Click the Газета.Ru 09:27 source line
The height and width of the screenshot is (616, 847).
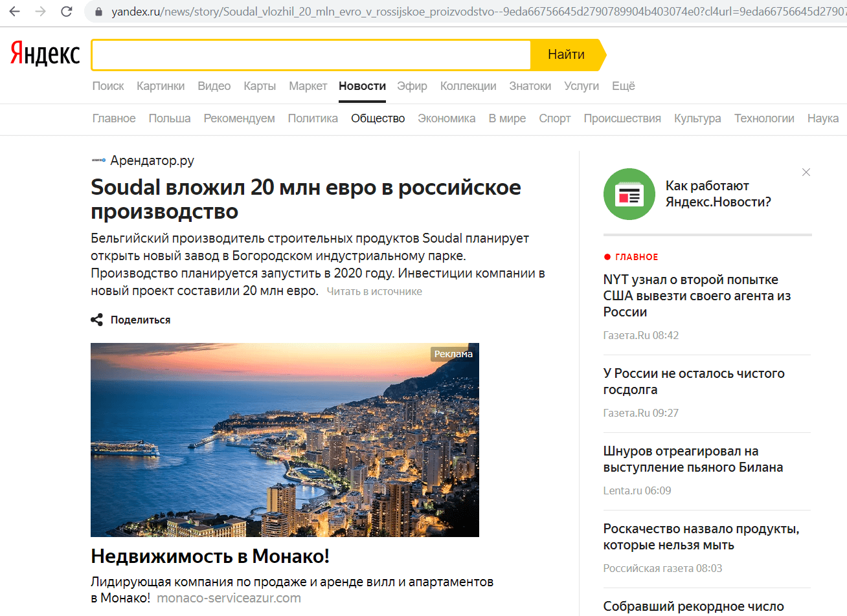click(641, 413)
